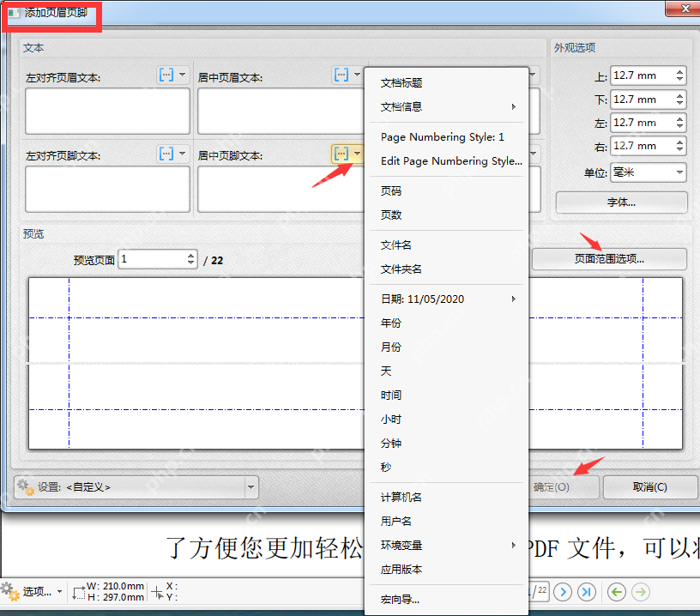This screenshot has height=616, width=700.
Task: Click the 选项 gear icon in status bar
Action: point(9,591)
